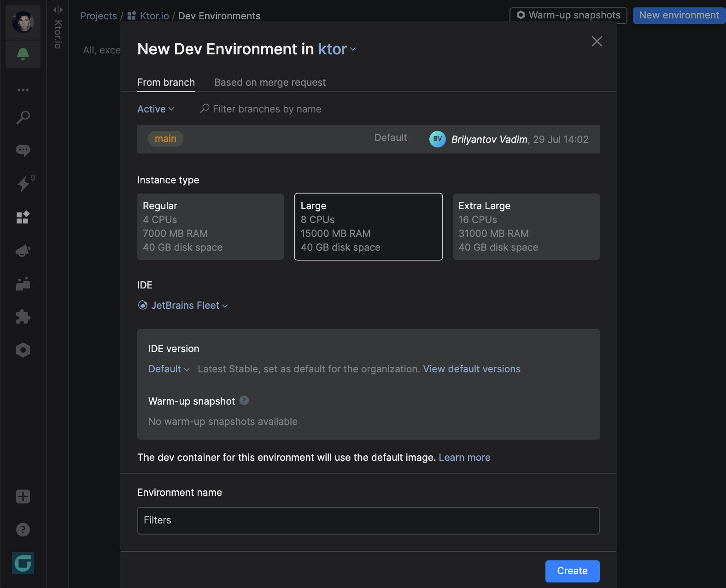
Task: Click the Dev Environments breadcrumb text
Action: 219,16
